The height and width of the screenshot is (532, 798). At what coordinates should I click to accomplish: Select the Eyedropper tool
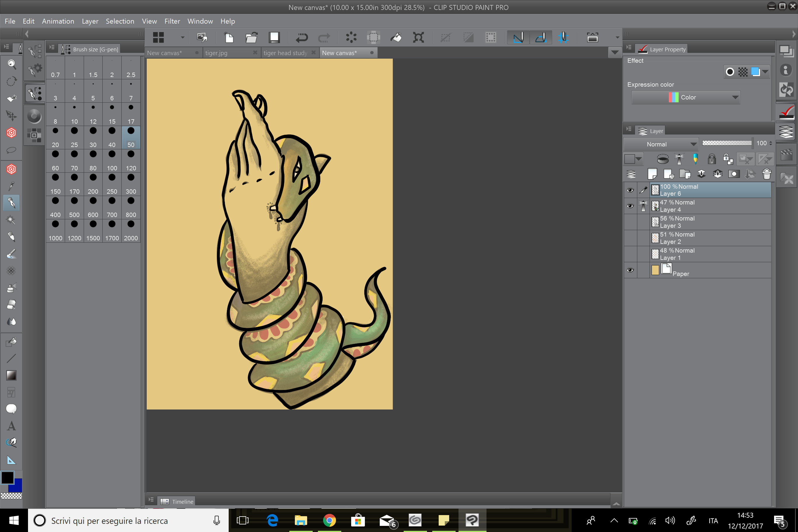(11, 186)
